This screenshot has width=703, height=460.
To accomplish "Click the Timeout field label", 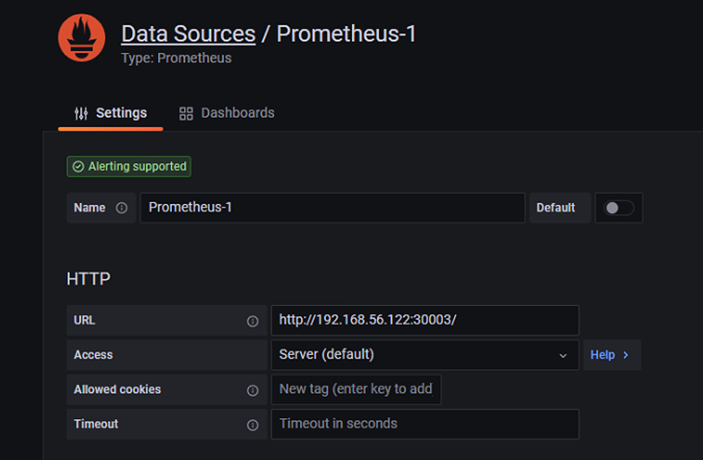I will (x=96, y=424).
